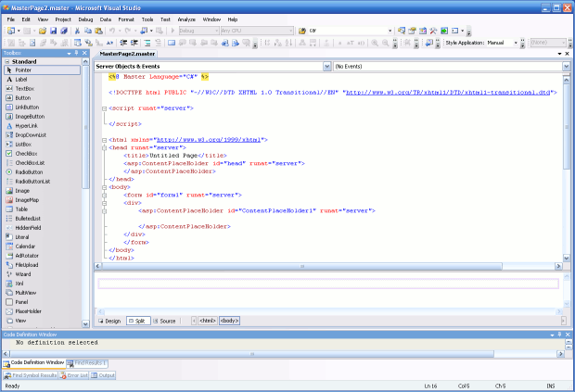The image size is (575, 392).
Task: Select the Calendar control in Toolbox
Action: point(24,246)
